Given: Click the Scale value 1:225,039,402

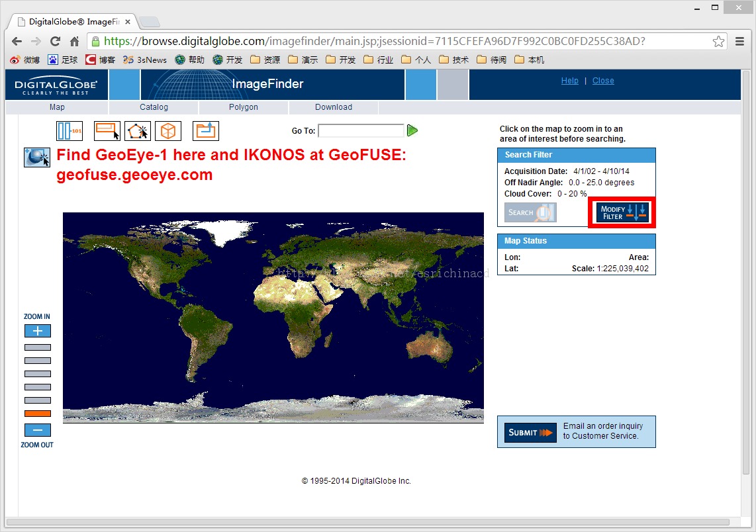Looking at the screenshot, I should tap(622, 269).
